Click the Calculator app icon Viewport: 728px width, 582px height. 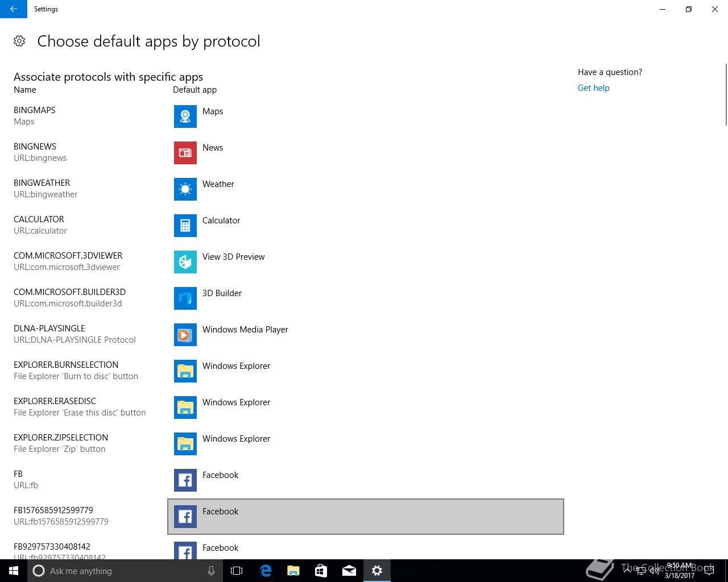click(x=185, y=226)
